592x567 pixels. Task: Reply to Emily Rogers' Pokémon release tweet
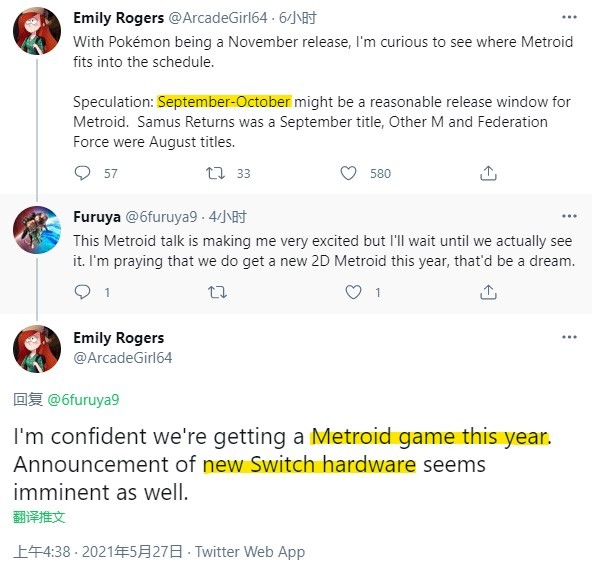pos(82,173)
